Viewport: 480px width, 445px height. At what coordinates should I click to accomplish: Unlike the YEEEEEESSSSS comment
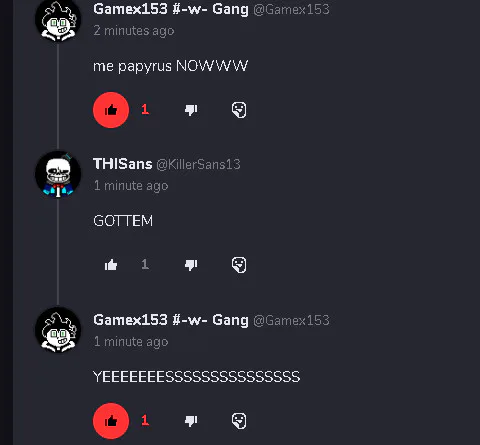pos(111,421)
